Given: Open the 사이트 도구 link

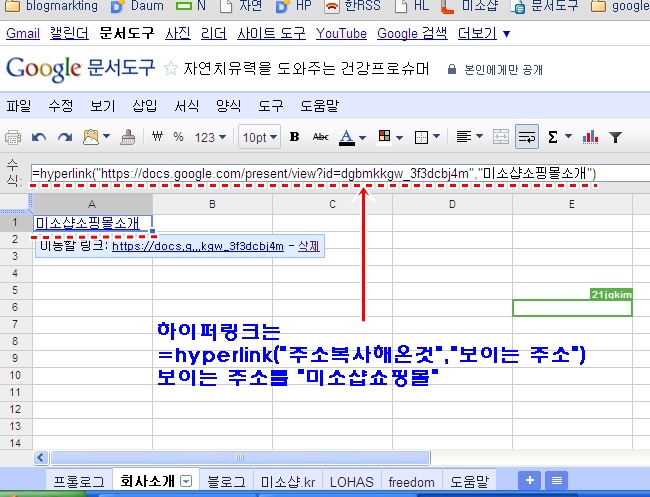Looking at the screenshot, I should [271, 33].
